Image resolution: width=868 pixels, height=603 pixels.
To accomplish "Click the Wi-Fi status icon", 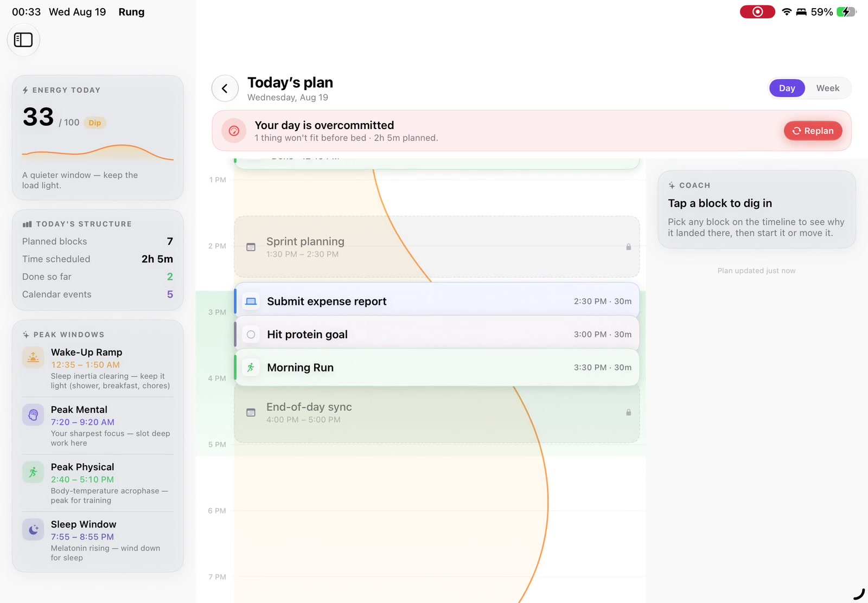I will (787, 12).
